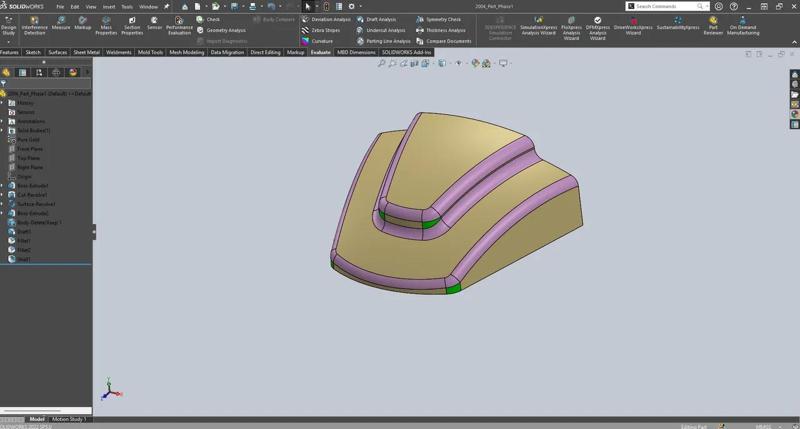Expand the Annotations tree node
The width and height of the screenshot is (800, 429).
tap(3, 122)
